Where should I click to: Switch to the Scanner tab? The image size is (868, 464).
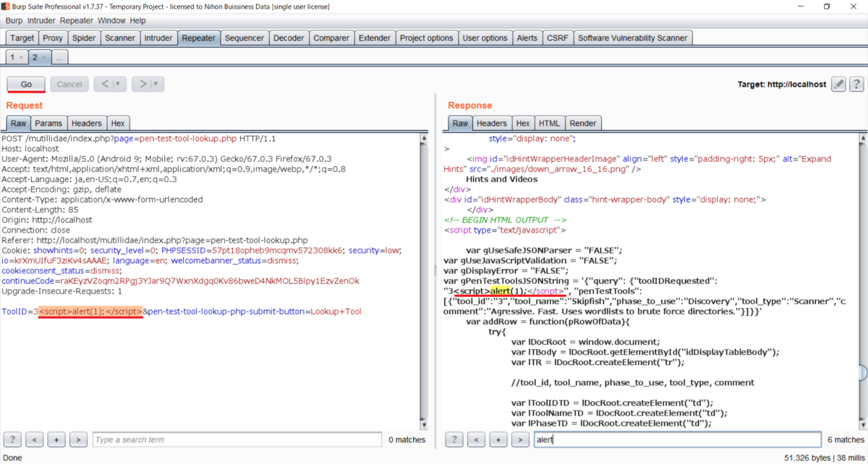click(x=119, y=38)
